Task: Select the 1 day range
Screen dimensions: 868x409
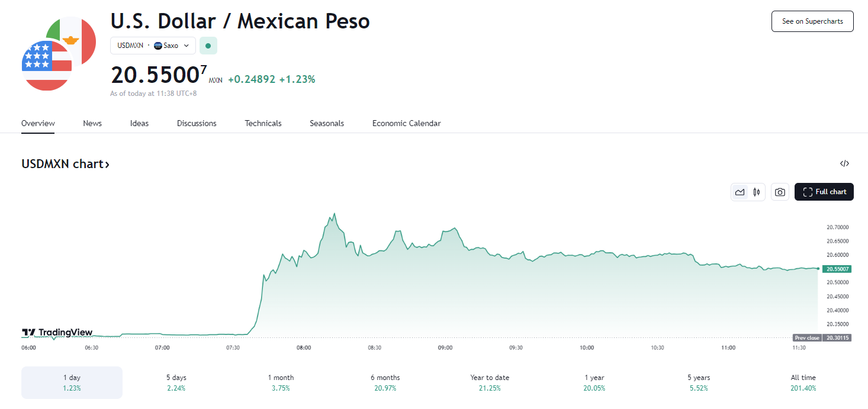Action: point(72,382)
